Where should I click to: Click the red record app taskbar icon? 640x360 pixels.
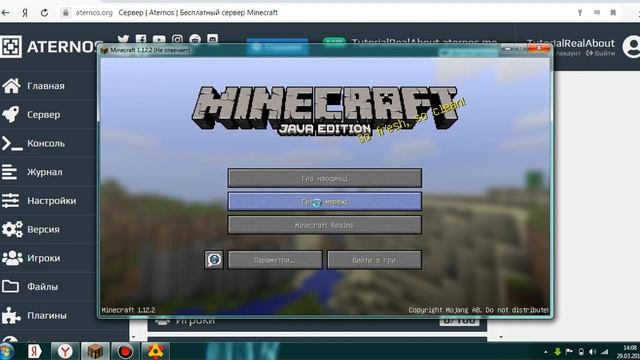pyautogui.click(x=125, y=351)
